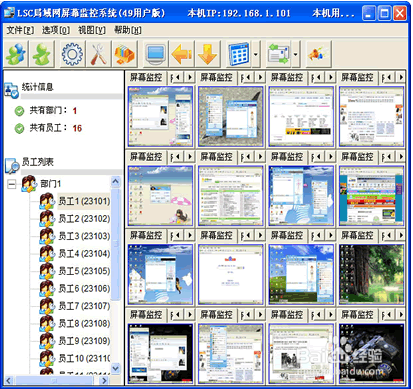Open the thumbnail with the gray stone wallpaper
This screenshot has width=413, height=389.
click(230, 116)
